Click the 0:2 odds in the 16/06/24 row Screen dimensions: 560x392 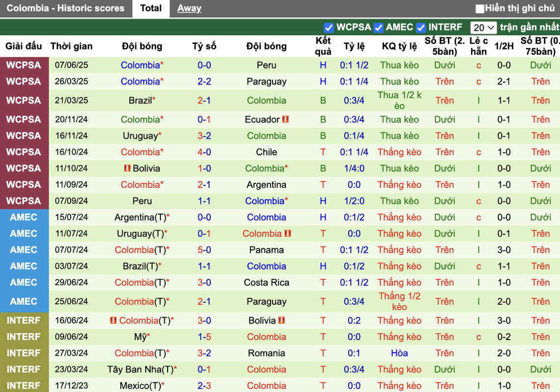click(x=354, y=320)
